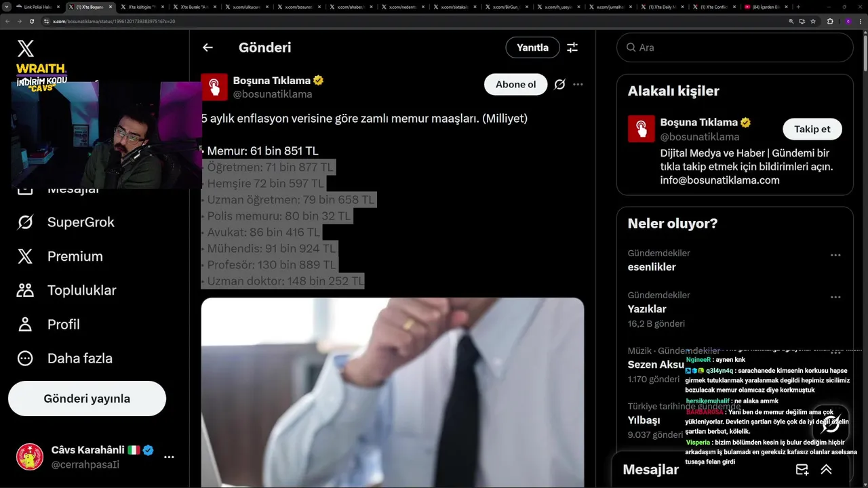Open more options for Yazıklar trend
The width and height of the screenshot is (868, 488).
pyautogui.click(x=835, y=298)
